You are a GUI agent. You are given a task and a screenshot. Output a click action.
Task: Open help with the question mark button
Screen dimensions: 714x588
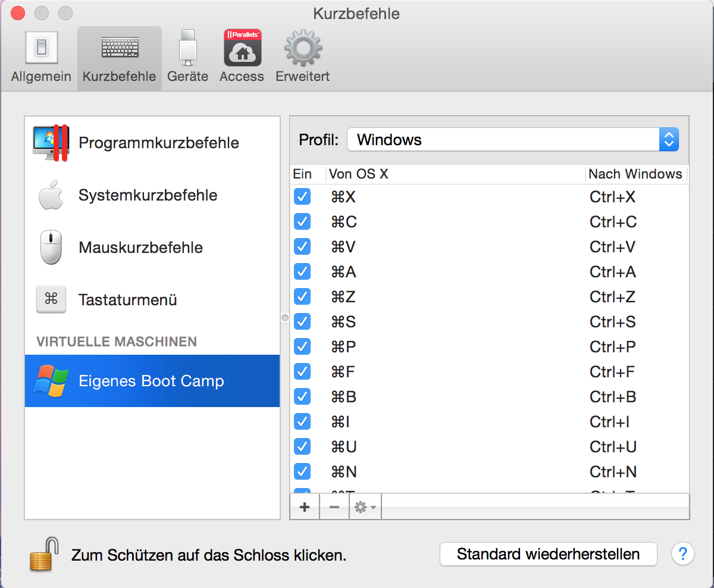pyautogui.click(x=682, y=554)
